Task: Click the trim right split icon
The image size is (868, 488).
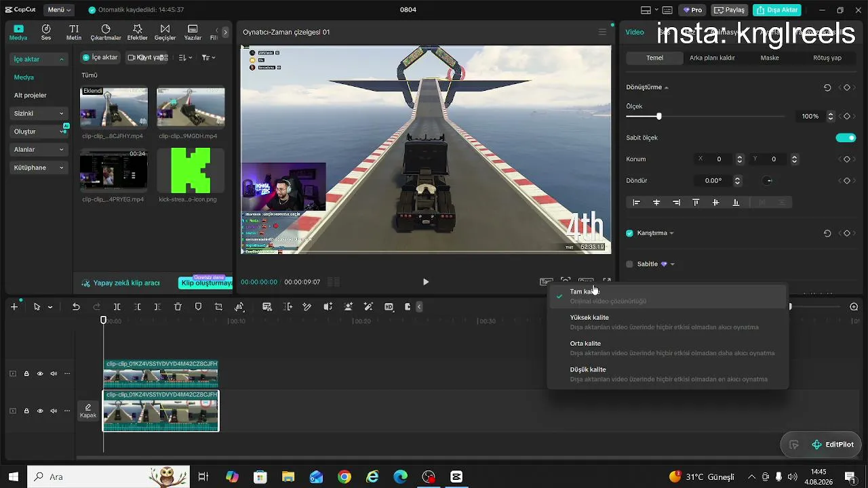Action: (x=157, y=307)
